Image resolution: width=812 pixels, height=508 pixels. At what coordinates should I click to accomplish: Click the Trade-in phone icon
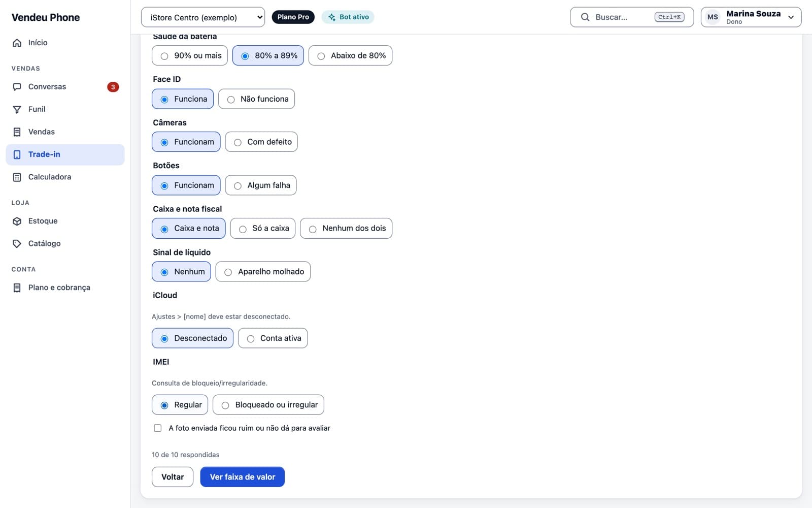pyautogui.click(x=17, y=154)
